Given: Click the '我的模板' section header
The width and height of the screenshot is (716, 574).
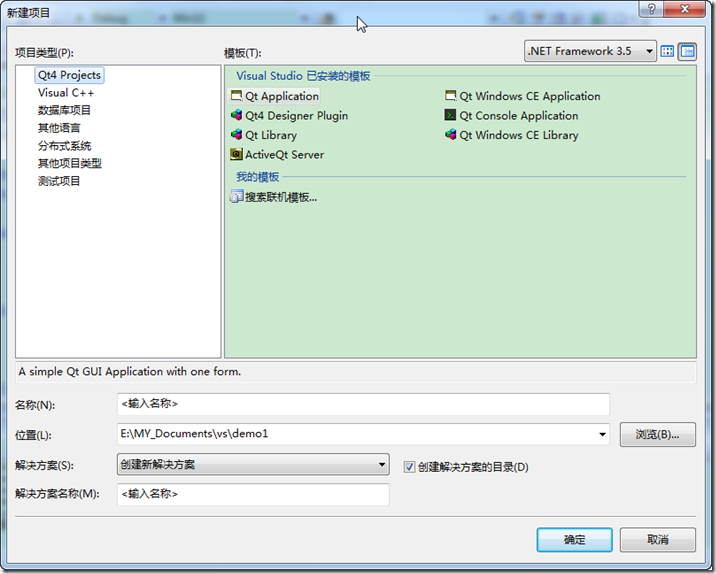Looking at the screenshot, I should (x=258, y=177).
